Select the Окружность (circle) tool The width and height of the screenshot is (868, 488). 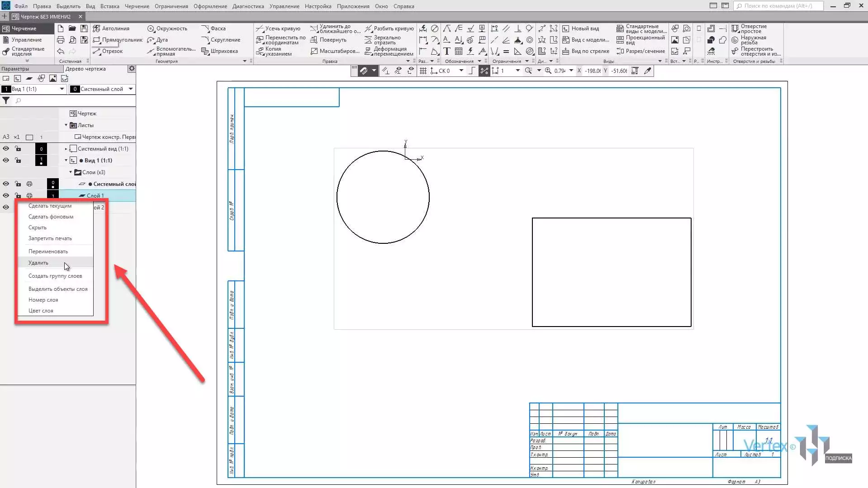167,28
